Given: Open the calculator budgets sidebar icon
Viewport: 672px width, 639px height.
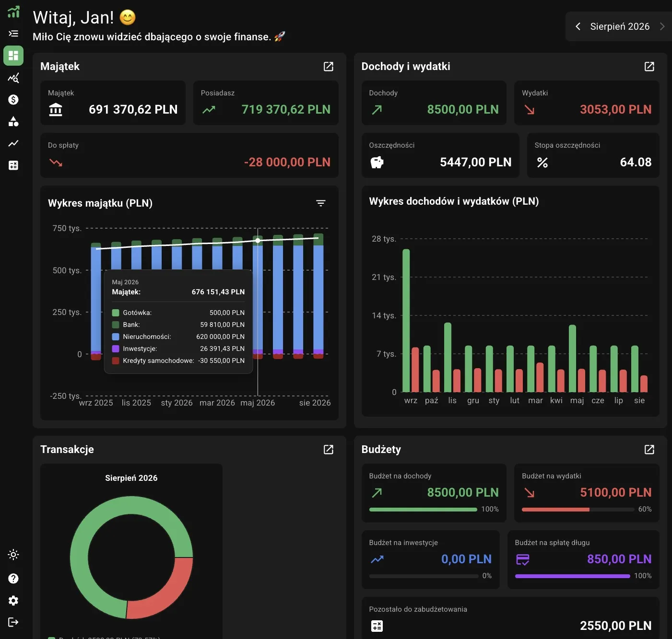Looking at the screenshot, I should [13, 165].
